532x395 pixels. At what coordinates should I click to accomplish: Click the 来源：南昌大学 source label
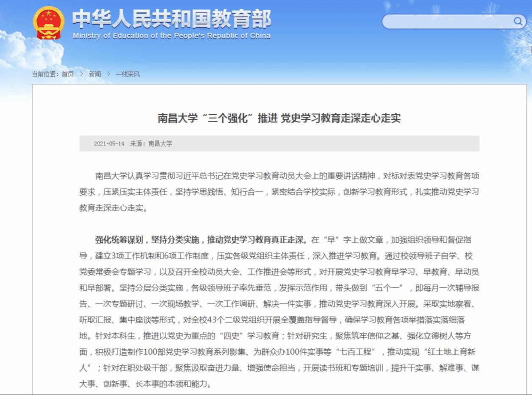pyautogui.click(x=151, y=144)
